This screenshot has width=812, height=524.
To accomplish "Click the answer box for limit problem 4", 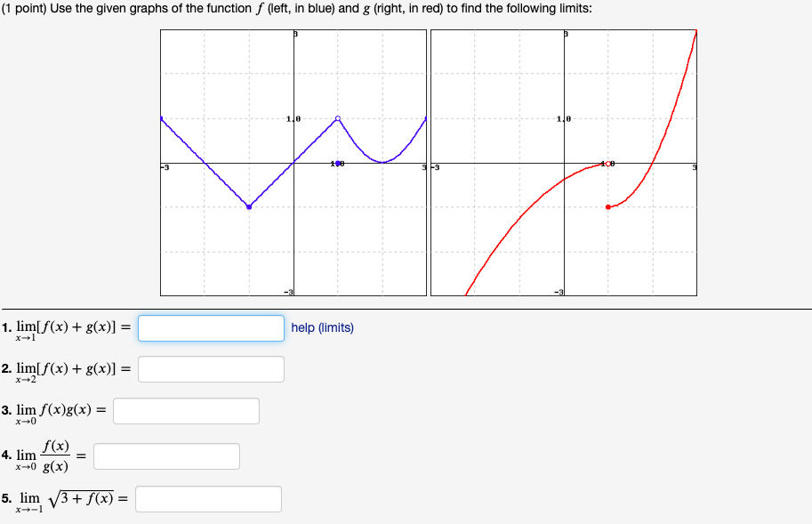I will 167,455.
